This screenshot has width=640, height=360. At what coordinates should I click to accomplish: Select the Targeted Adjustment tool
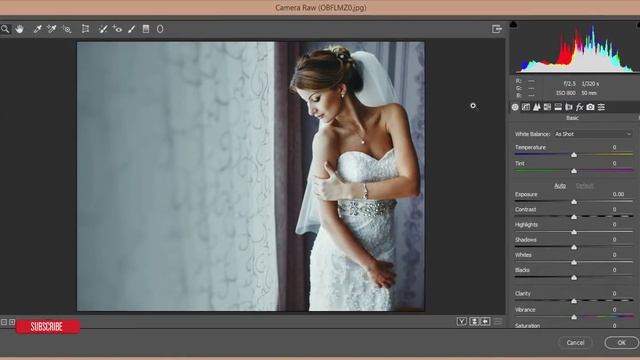coord(66,29)
